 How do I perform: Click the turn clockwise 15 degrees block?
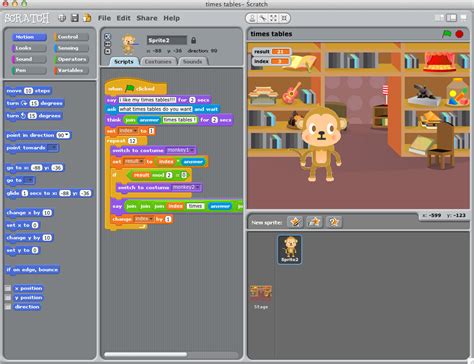(34, 103)
